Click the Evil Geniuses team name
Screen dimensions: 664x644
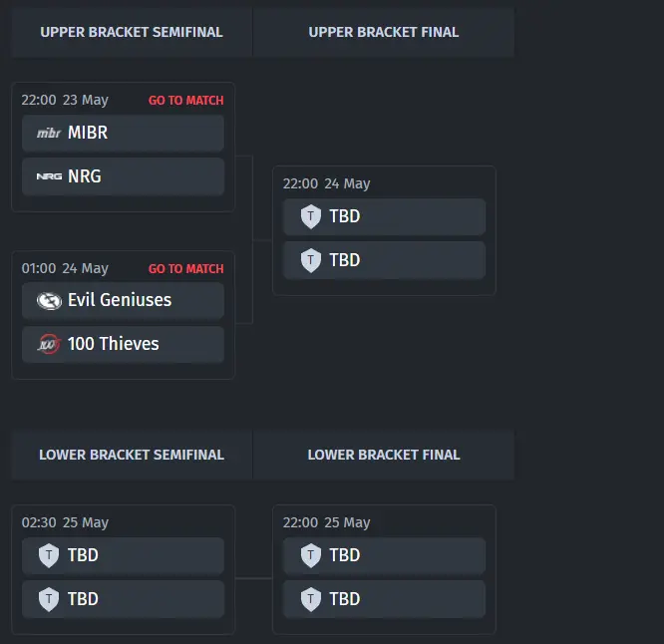[x=120, y=300]
